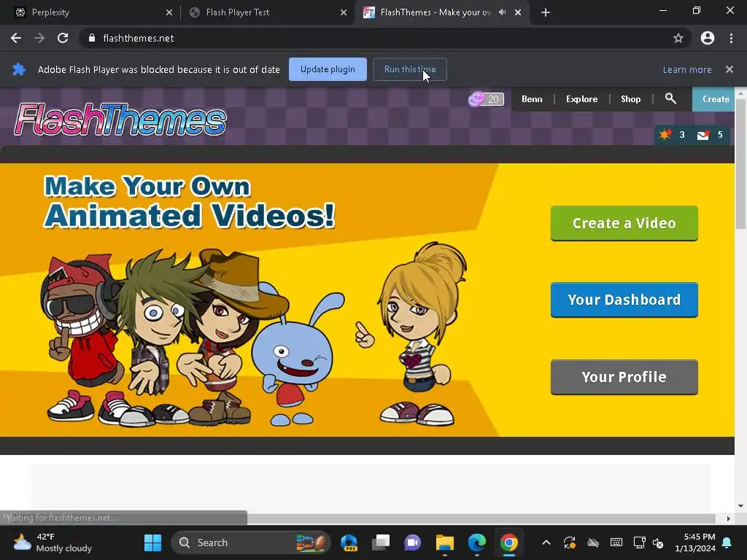Mute the FlashThemes tab audio icon

click(502, 12)
